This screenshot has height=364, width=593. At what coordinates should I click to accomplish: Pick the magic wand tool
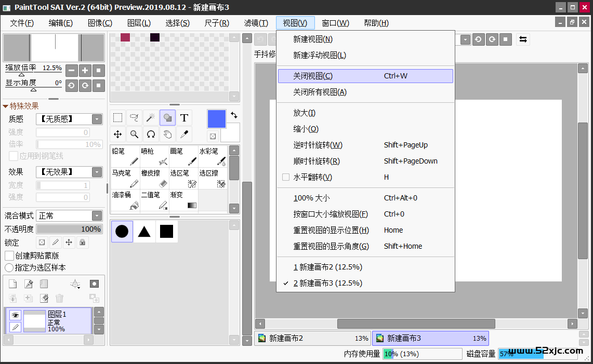pos(151,118)
